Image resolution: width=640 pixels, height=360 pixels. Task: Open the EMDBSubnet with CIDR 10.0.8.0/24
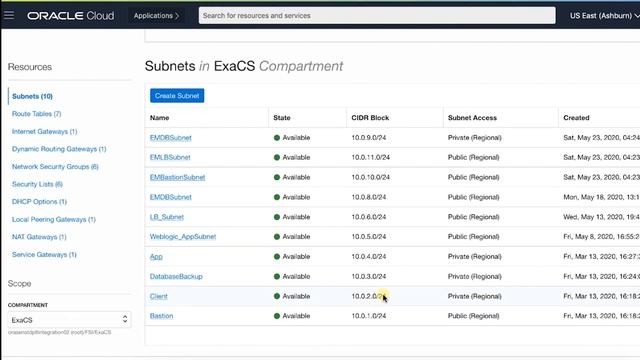pyautogui.click(x=171, y=197)
